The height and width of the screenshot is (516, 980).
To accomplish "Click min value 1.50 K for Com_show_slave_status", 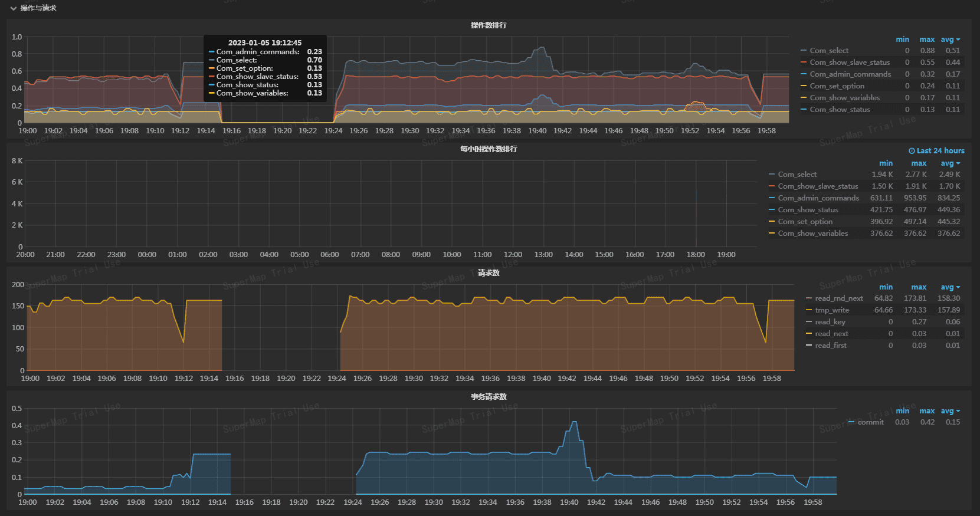I will [x=883, y=186].
